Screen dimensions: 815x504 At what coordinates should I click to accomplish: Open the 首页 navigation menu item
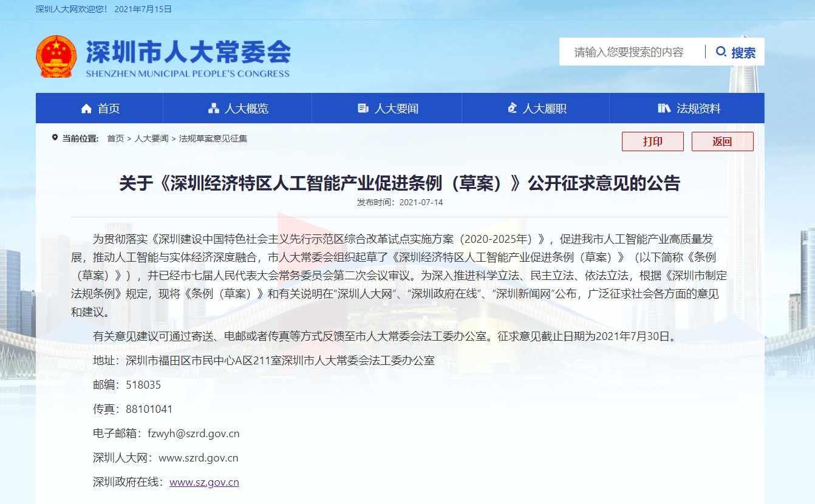click(x=100, y=108)
